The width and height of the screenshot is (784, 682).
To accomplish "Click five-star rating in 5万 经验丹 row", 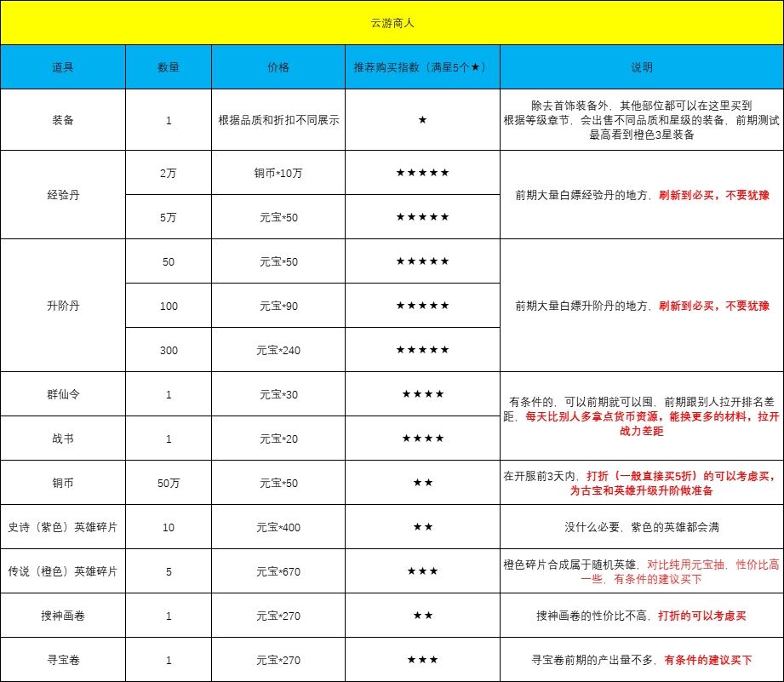I will coord(422,217).
